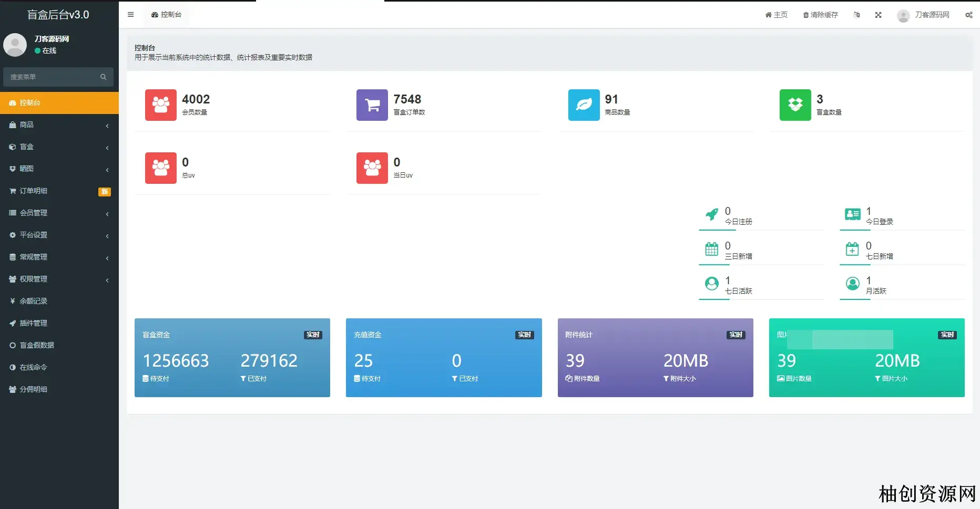The image size is (980, 509).
Task: Toggle the sidebar hamburger menu icon
Action: (x=130, y=15)
